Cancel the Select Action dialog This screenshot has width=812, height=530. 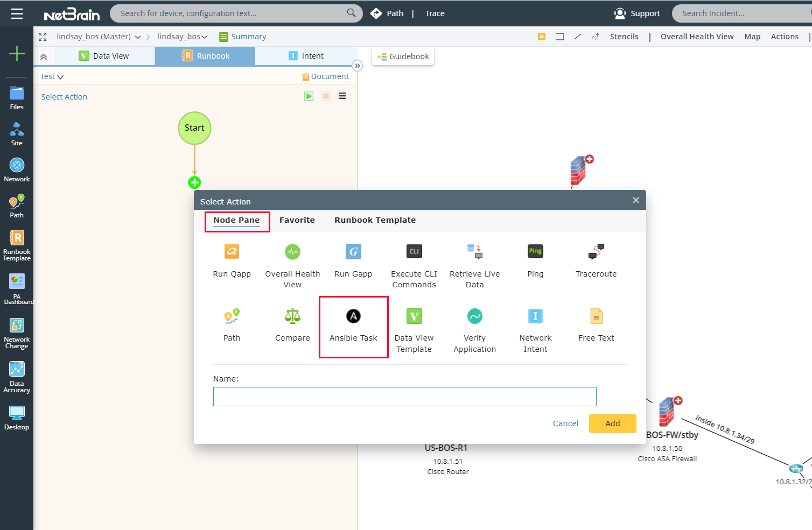(565, 423)
